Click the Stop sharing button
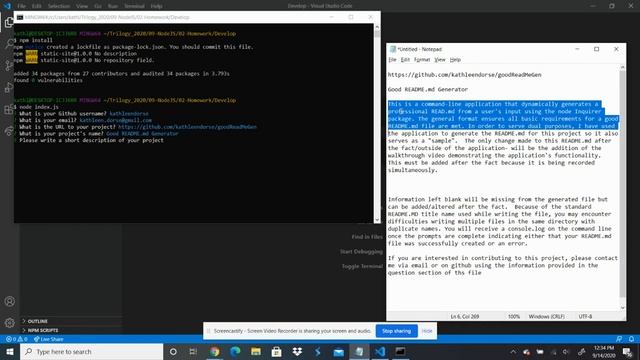This screenshot has height=360, width=640. pos(396,331)
